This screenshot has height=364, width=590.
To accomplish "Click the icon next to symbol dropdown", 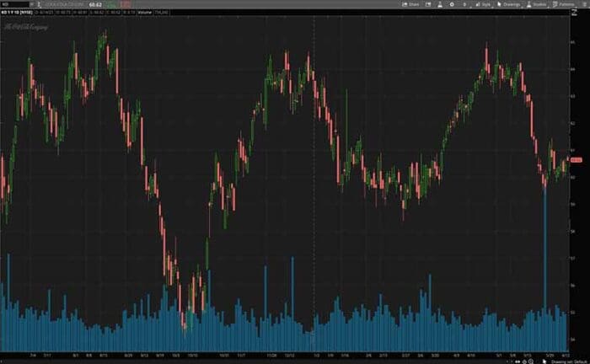I will point(39,4).
